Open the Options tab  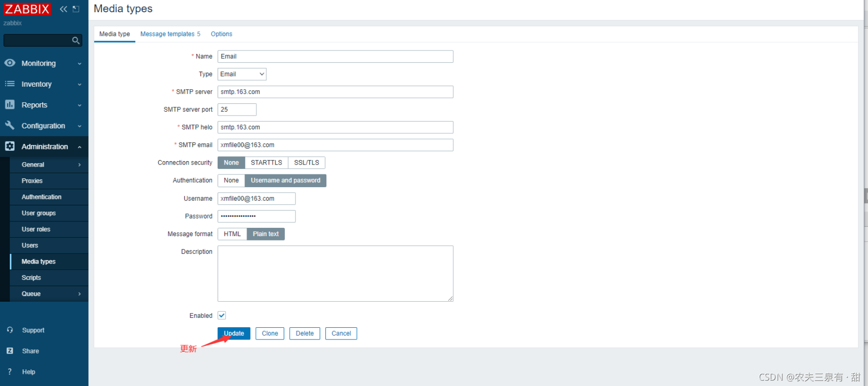[x=222, y=34]
